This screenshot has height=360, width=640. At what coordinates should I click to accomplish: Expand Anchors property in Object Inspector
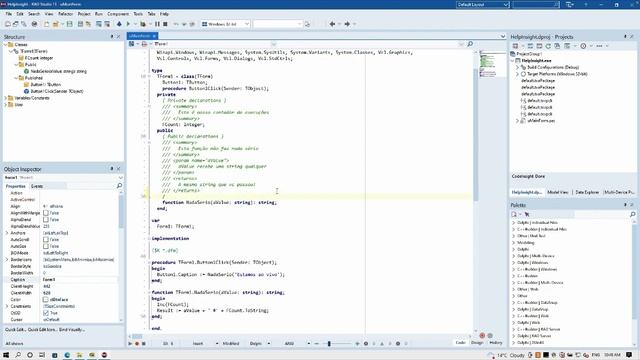pos(7,233)
